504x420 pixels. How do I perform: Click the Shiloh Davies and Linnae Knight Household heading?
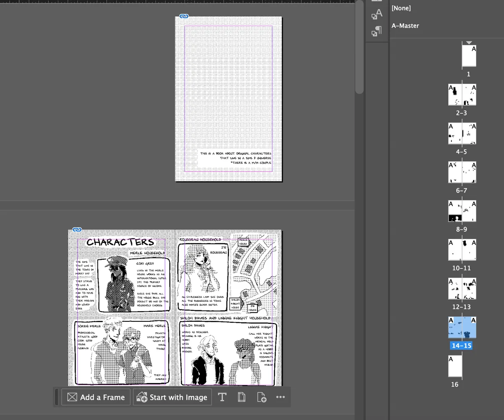coord(226,318)
